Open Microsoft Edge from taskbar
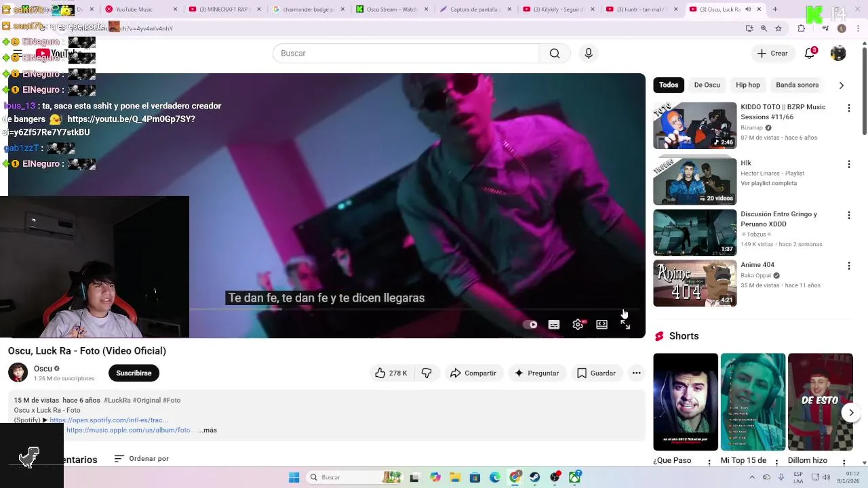This screenshot has width=868, height=488. click(x=495, y=477)
